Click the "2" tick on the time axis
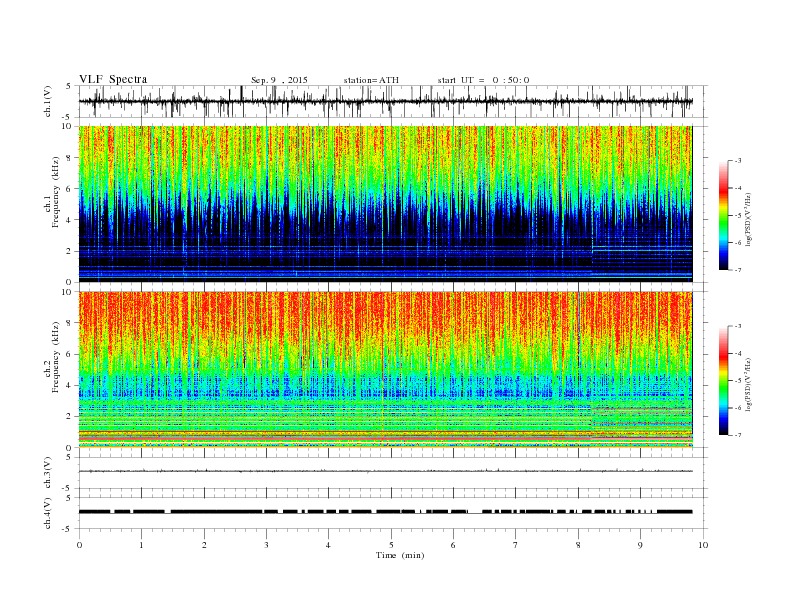Image resolution: width=792 pixels, height=612 pixels. tap(204, 545)
